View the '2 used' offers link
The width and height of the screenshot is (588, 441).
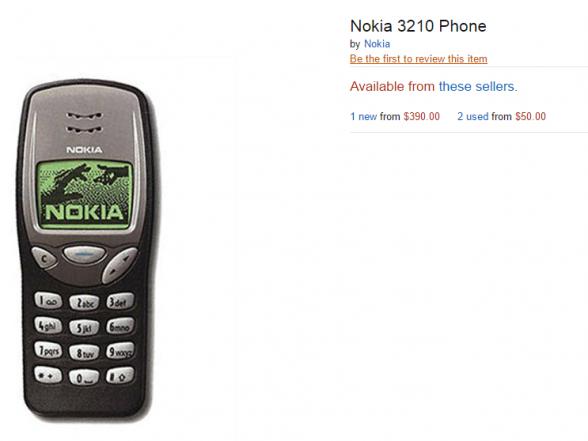click(472, 116)
